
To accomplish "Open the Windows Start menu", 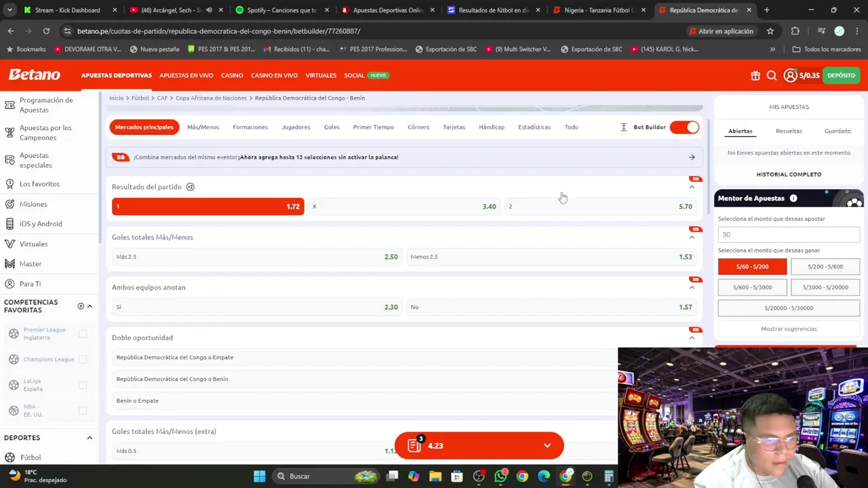I will 260,476.
